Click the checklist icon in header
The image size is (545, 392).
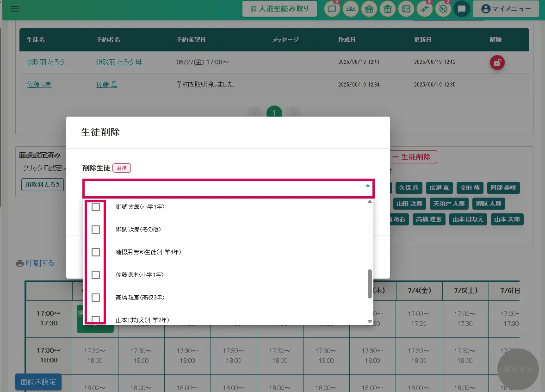tap(406, 9)
